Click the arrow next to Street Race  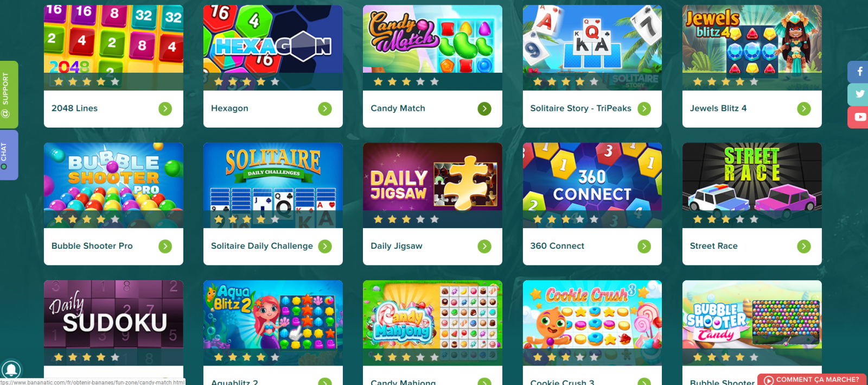(804, 247)
